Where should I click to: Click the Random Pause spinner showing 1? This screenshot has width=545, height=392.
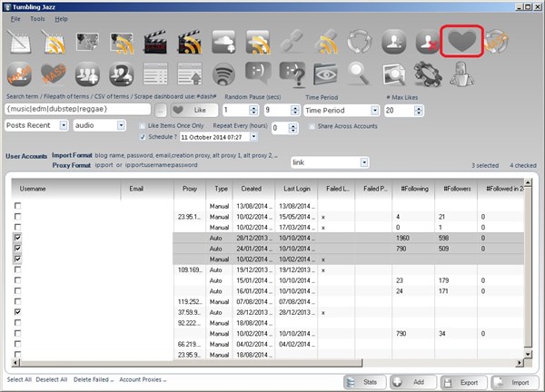(253, 111)
